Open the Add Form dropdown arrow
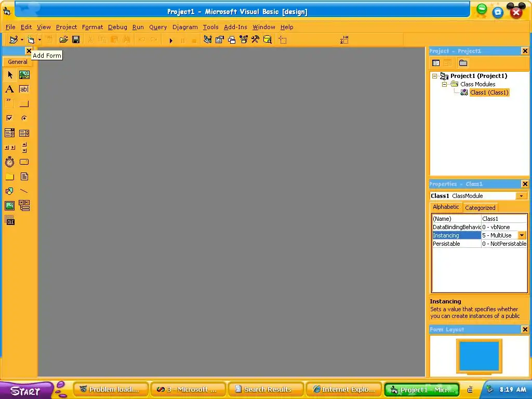This screenshot has width=532, height=399. point(39,39)
